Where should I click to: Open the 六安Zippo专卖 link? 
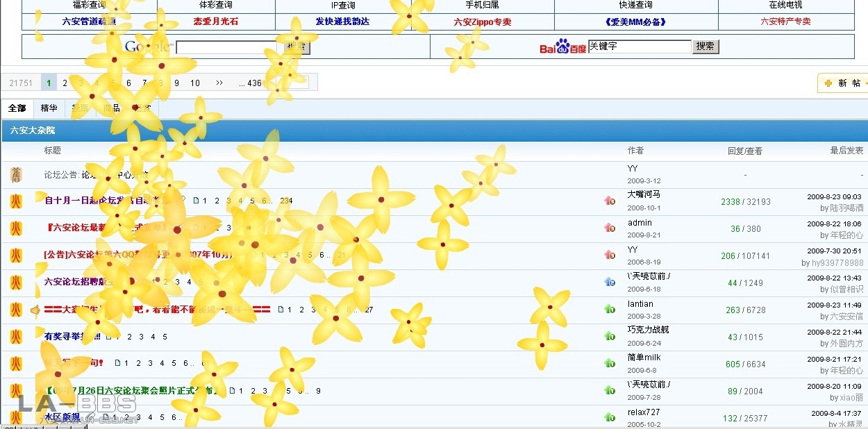(483, 22)
